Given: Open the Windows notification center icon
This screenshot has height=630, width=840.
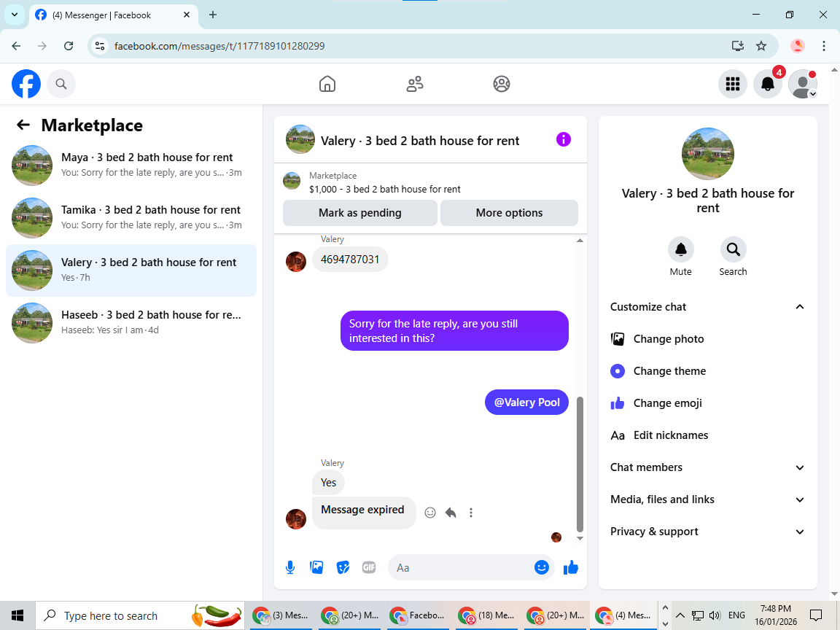Looking at the screenshot, I should pos(816,615).
